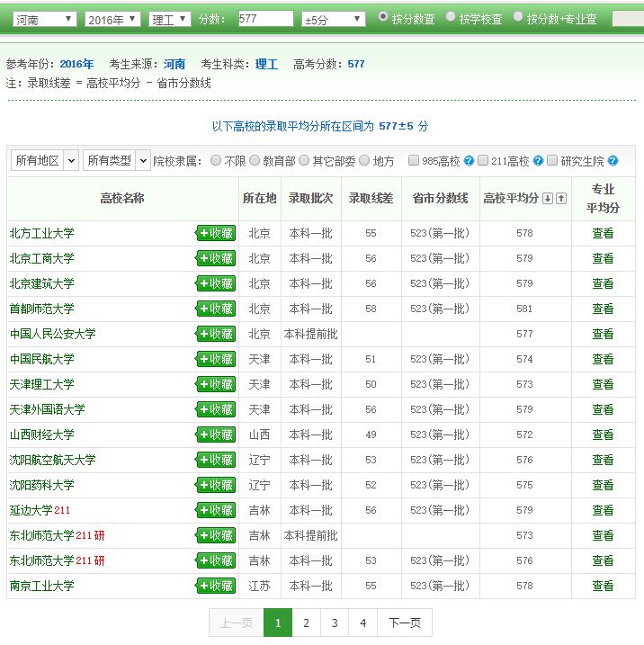This screenshot has width=644, height=645.
Task: Choose 其它部委 for 院校隶属
Action: point(304,160)
